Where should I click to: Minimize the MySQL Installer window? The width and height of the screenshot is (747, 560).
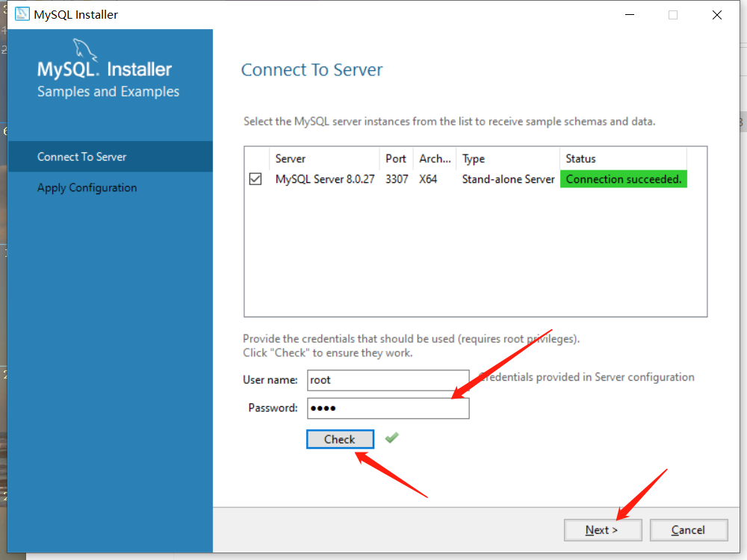(x=630, y=15)
